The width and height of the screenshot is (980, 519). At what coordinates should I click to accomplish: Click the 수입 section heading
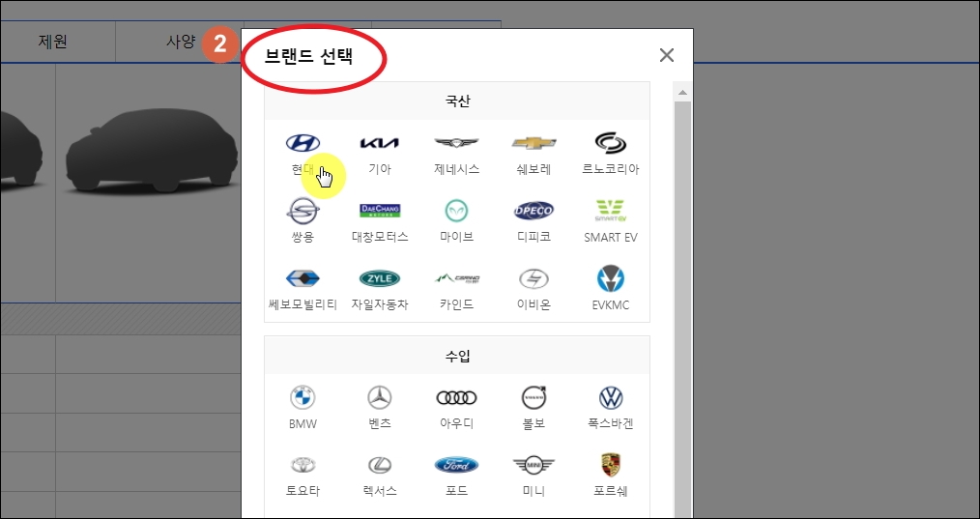pos(457,356)
